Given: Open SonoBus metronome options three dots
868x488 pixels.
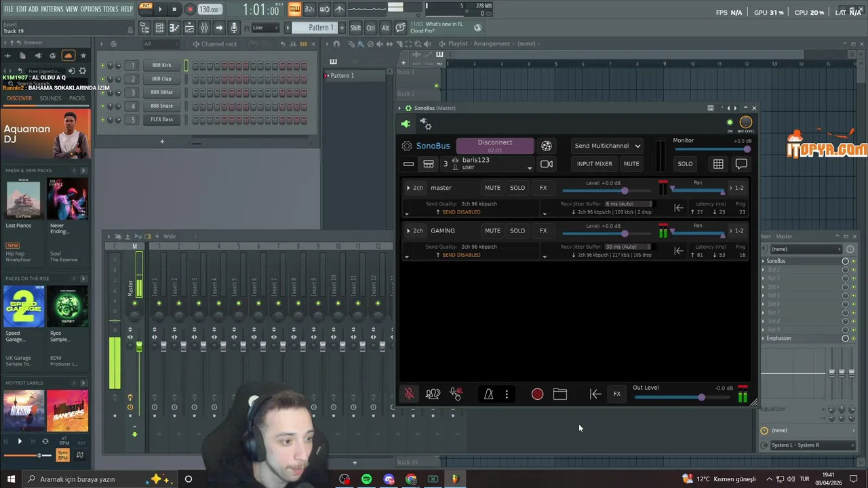Looking at the screenshot, I should point(507,394).
